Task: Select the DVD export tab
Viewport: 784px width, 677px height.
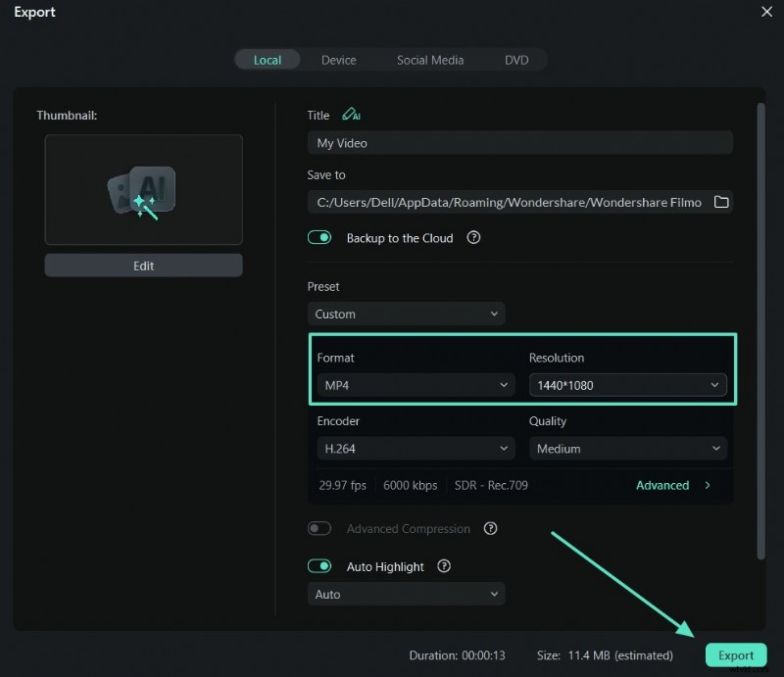Action: [516, 60]
